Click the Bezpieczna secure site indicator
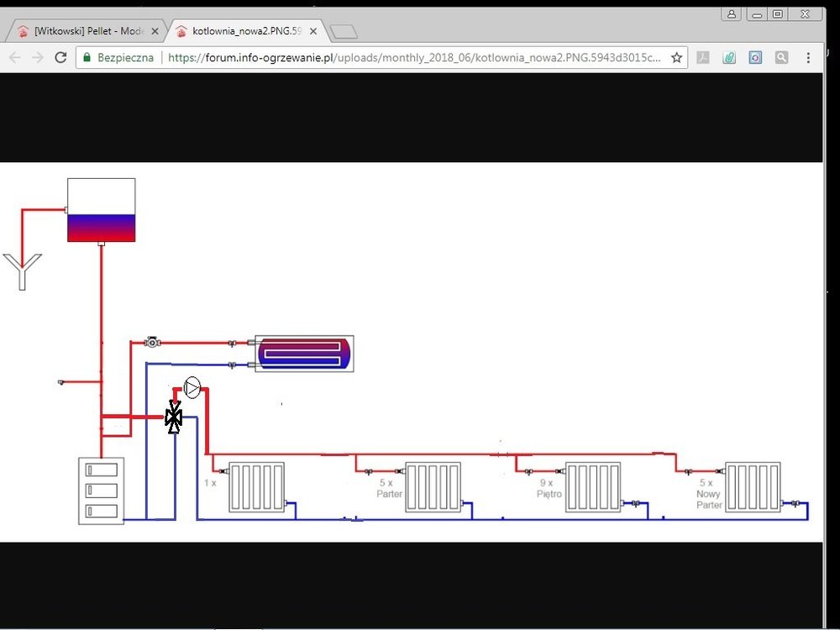 (118, 58)
